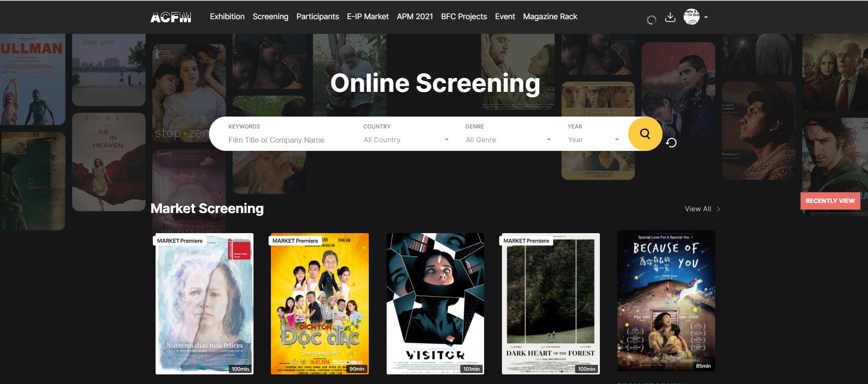Click the loading spinner icon in header
The image size is (868, 384).
point(651,20)
